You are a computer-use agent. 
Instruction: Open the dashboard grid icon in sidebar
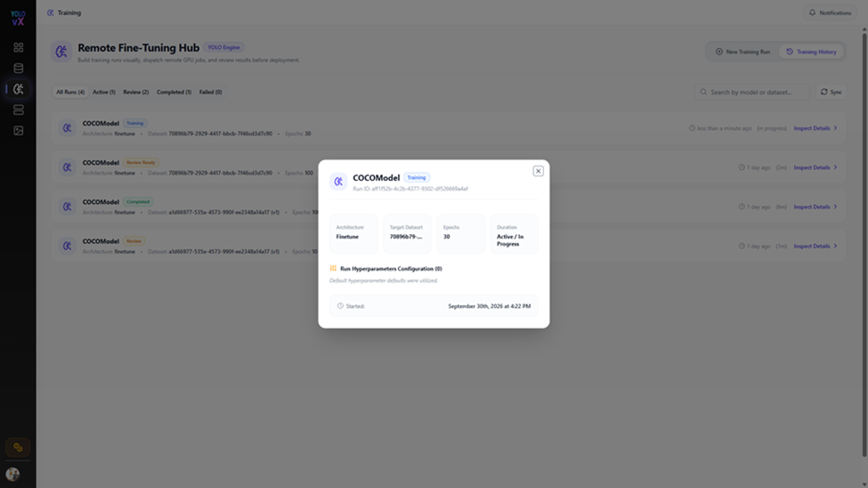pyautogui.click(x=19, y=47)
